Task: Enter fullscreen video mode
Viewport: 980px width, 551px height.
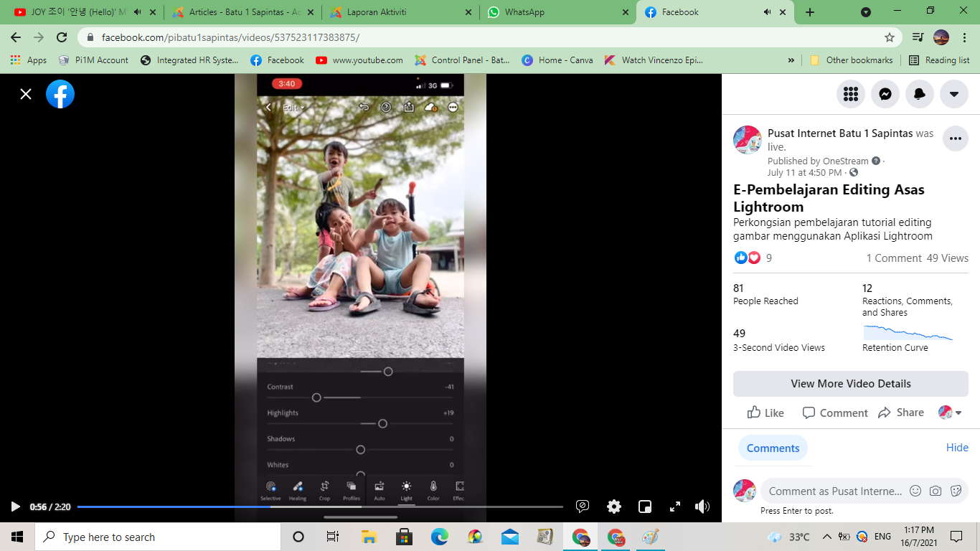Action: coord(674,507)
